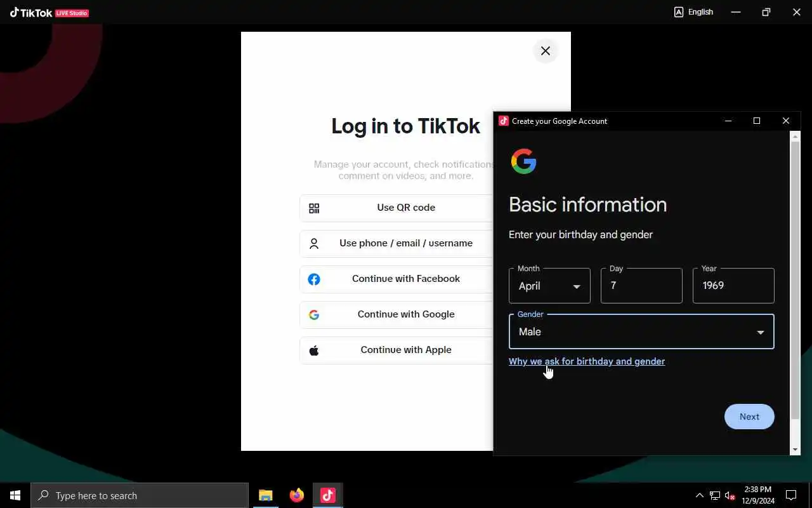812x508 pixels.
Task: Continue with Apple login
Action: (x=396, y=350)
